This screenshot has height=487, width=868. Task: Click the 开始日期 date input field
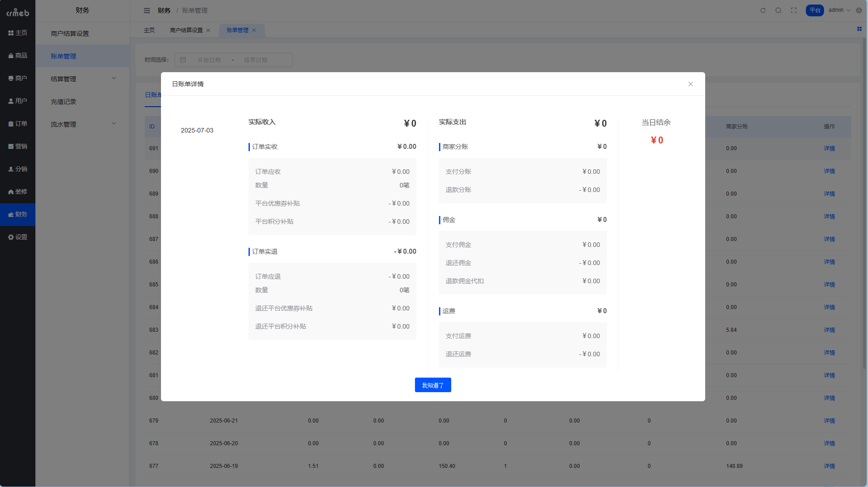[x=209, y=60]
